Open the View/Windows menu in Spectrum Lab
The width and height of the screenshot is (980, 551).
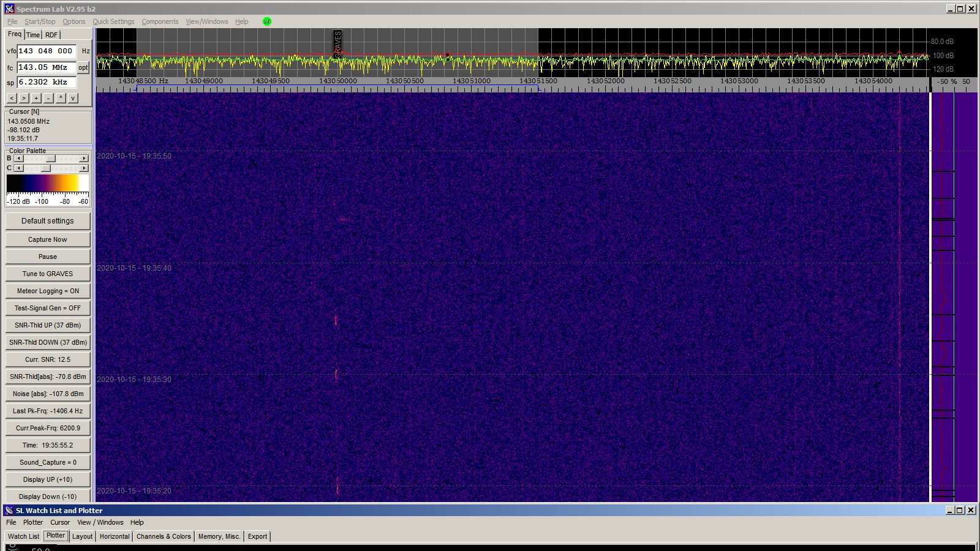[x=207, y=21]
